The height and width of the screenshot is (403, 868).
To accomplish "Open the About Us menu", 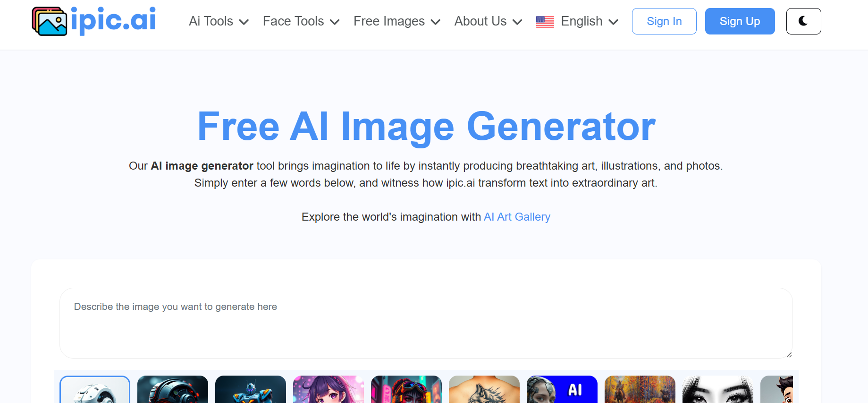I will [x=488, y=21].
